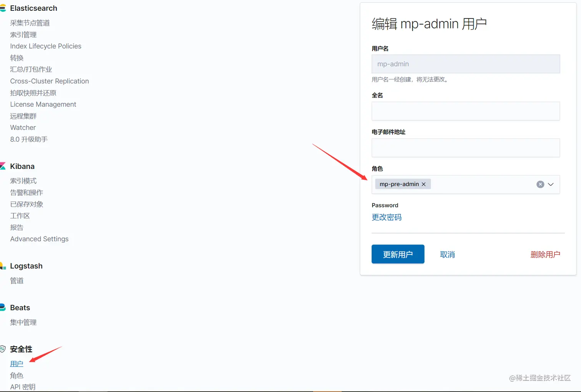Go to 索引管理

pyautogui.click(x=23, y=35)
